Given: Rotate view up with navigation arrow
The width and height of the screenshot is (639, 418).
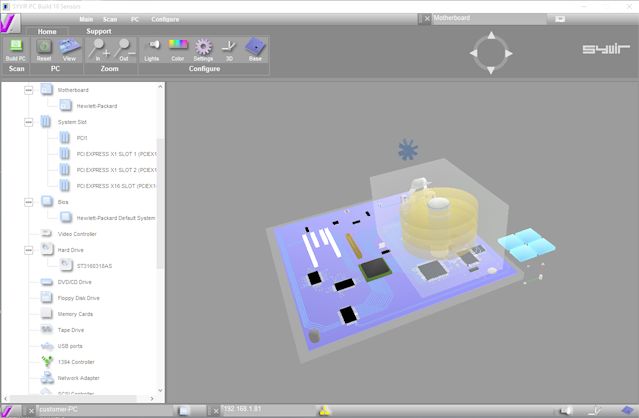Looking at the screenshot, I should [491, 35].
